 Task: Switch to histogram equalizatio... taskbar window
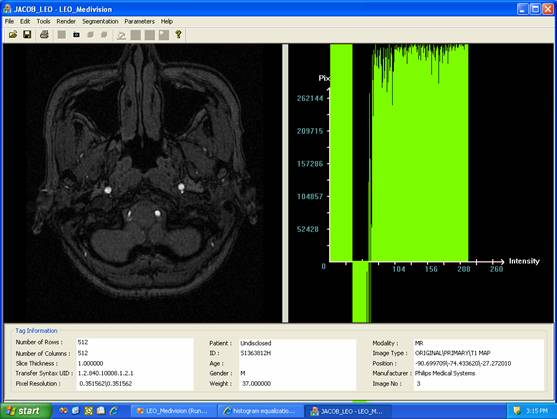click(x=260, y=411)
